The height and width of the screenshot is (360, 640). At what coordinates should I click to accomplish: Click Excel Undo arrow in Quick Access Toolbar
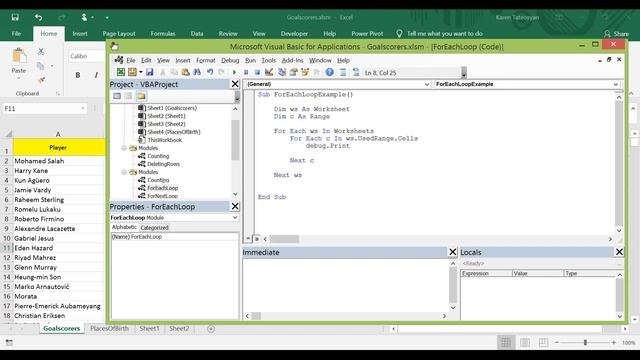38,17
